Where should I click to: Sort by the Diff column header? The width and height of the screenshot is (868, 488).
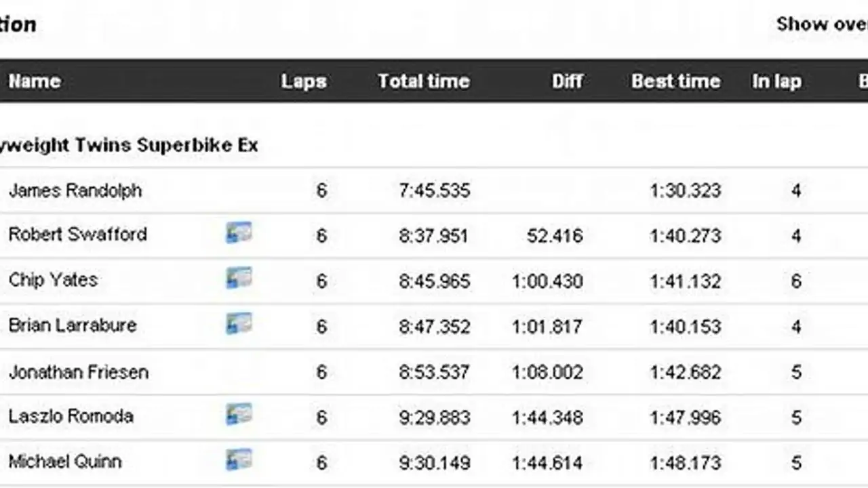567,81
